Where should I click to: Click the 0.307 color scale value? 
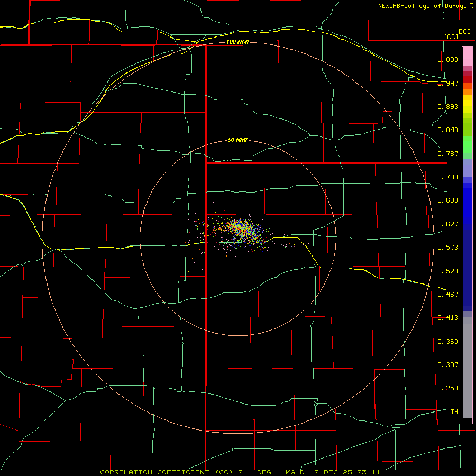pyautogui.click(x=448, y=365)
